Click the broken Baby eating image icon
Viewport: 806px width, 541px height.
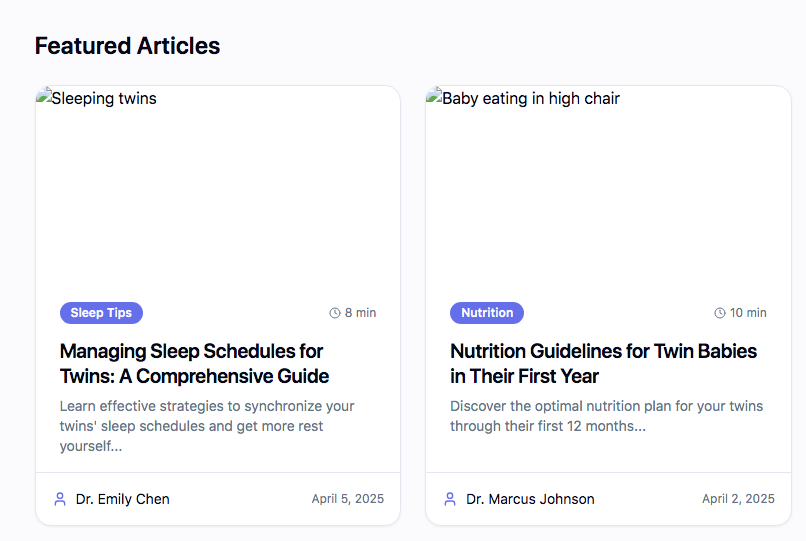click(x=434, y=95)
